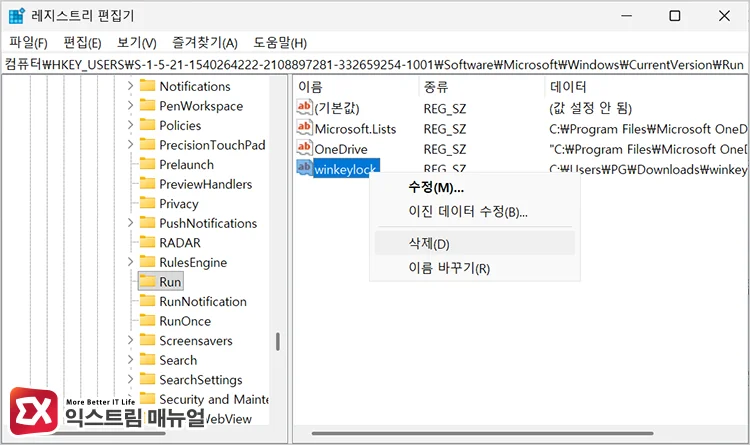
Task: Expand the RulesEngine tree node
Action: point(130,262)
